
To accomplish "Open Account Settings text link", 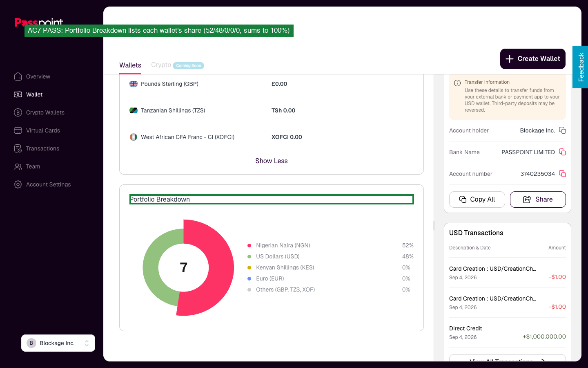I will pyautogui.click(x=49, y=184).
